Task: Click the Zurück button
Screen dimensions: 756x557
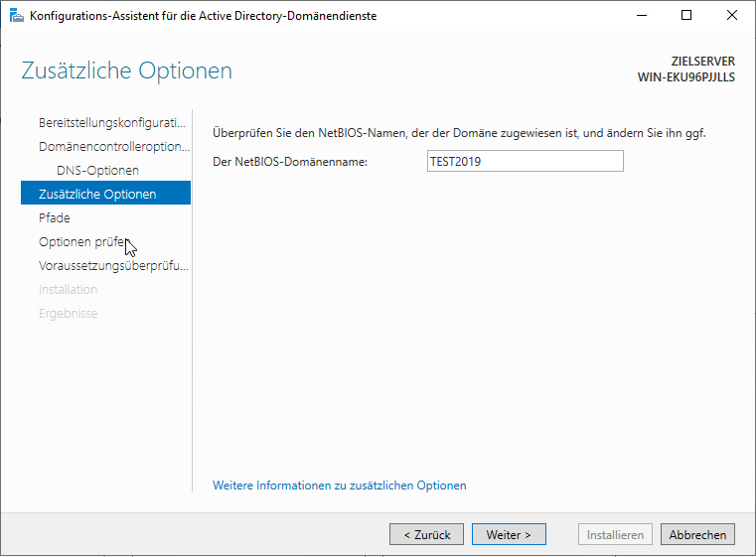Action: pyautogui.click(x=427, y=534)
